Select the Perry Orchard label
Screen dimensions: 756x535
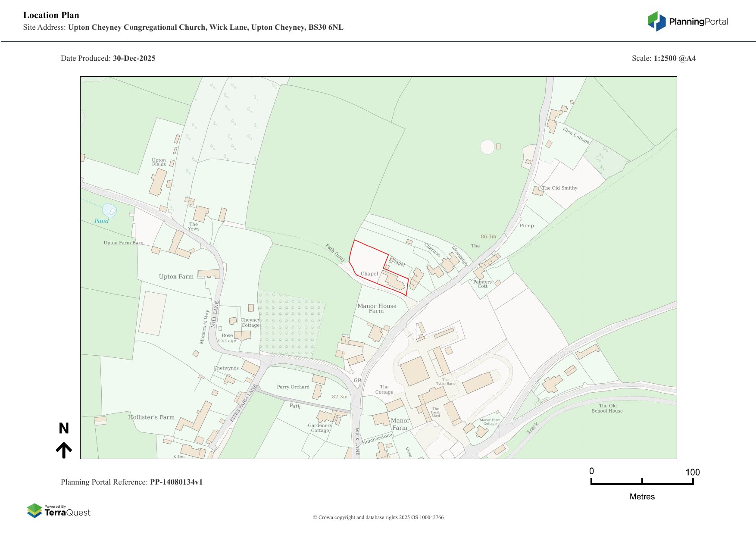pyautogui.click(x=293, y=387)
